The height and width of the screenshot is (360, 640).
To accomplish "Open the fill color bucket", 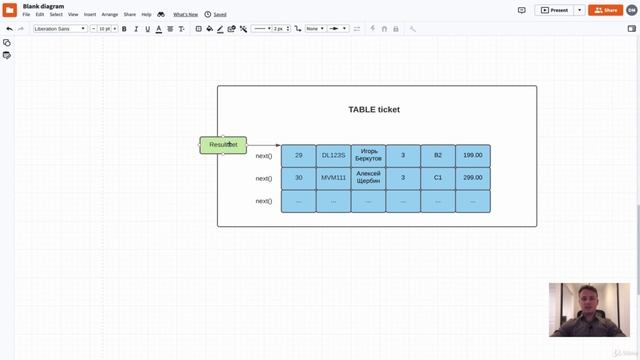I will tap(209, 29).
